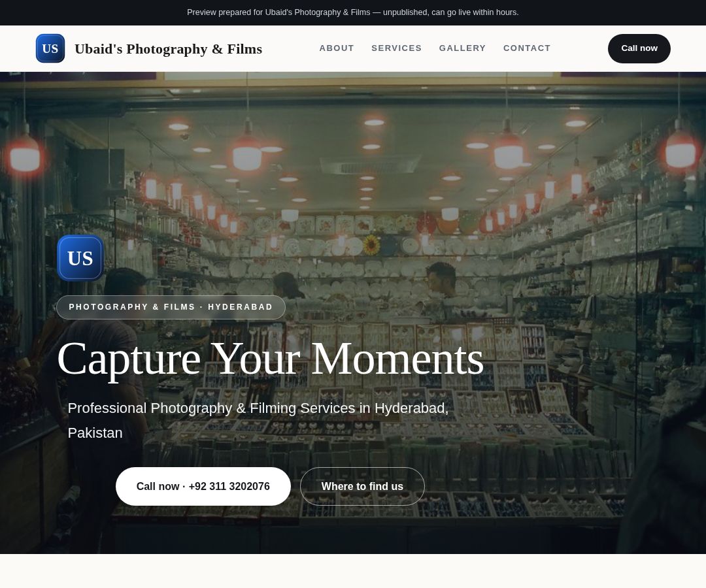This screenshot has width=706, height=588.
Task: Open the GALLERY nav item
Action: pos(462,48)
